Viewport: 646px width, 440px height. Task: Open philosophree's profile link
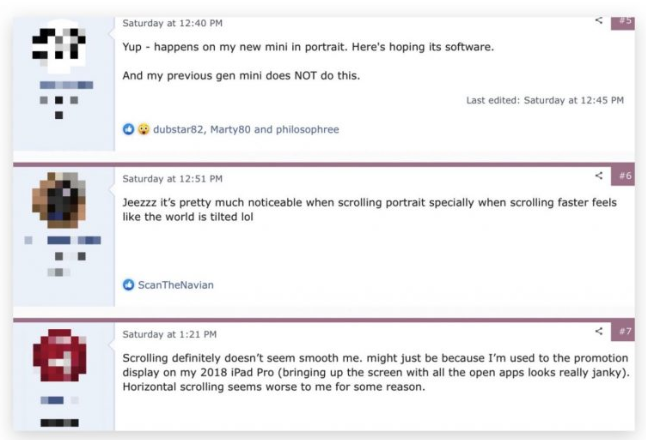[307, 129]
